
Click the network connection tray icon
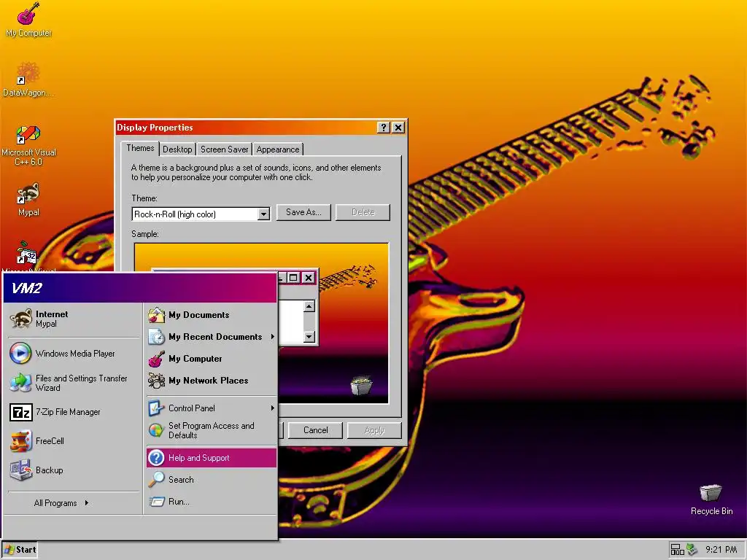pyautogui.click(x=677, y=550)
